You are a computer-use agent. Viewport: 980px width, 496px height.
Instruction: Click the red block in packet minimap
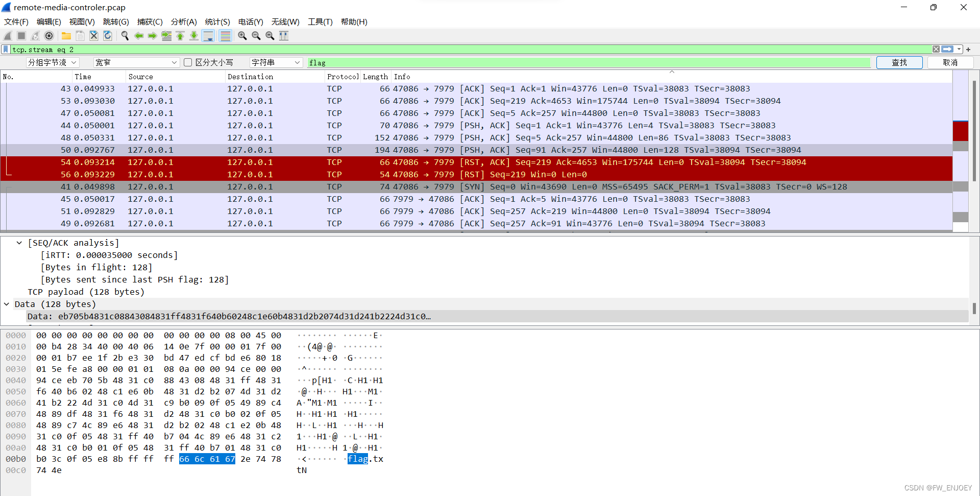[x=961, y=131]
